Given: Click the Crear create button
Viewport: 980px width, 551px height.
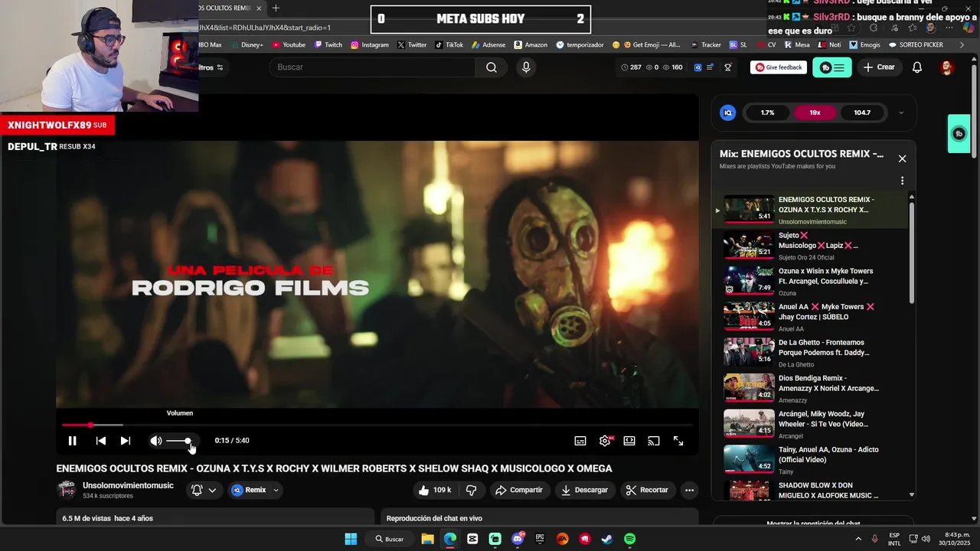Looking at the screenshot, I should (x=879, y=67).
